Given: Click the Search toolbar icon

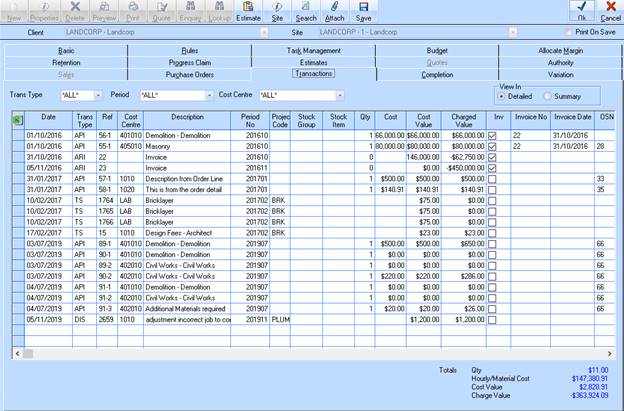Looking at the screenshot, I should [x=306, y=11].
